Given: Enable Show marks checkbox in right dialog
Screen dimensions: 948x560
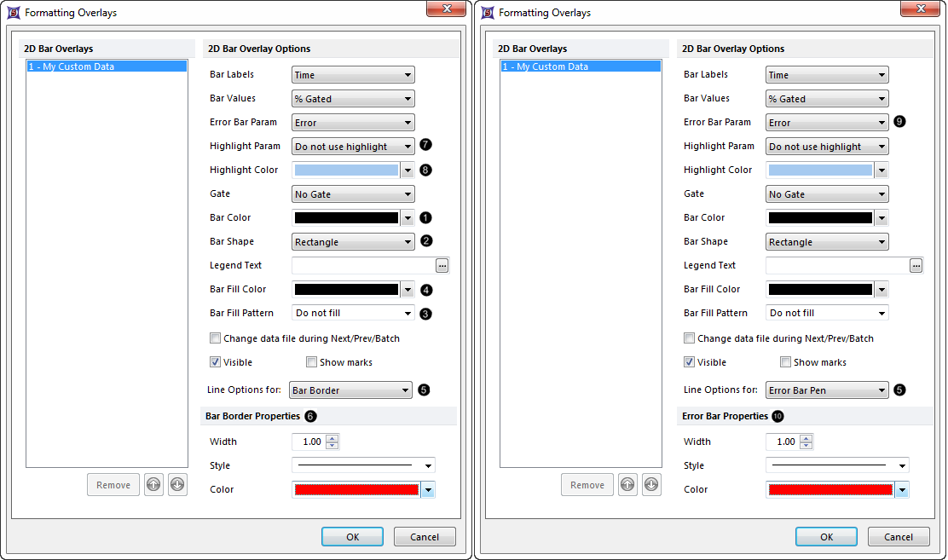Looking at the screenshot, I should click(x=786, y=362).
